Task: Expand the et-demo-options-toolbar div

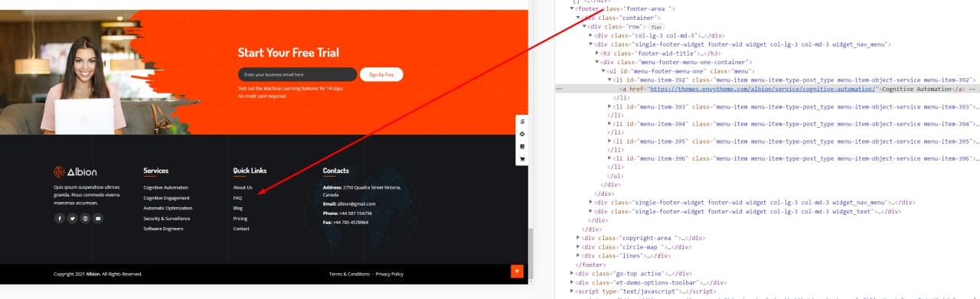Action: click(572, 282)
